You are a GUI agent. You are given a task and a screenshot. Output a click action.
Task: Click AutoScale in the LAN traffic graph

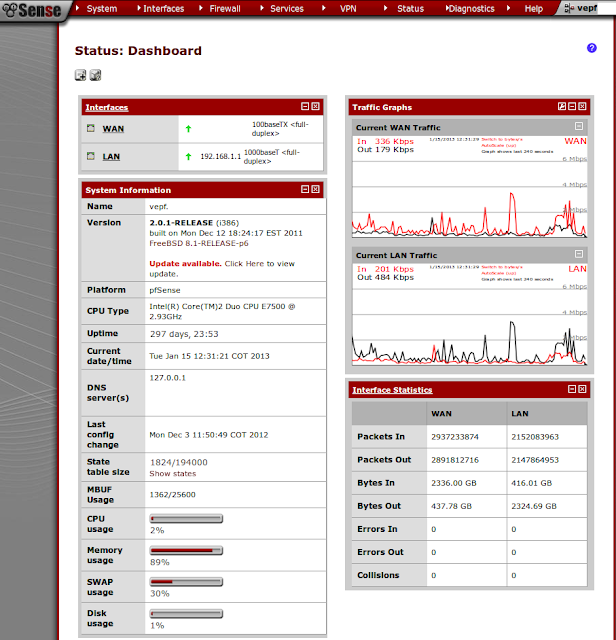(499, 273)
